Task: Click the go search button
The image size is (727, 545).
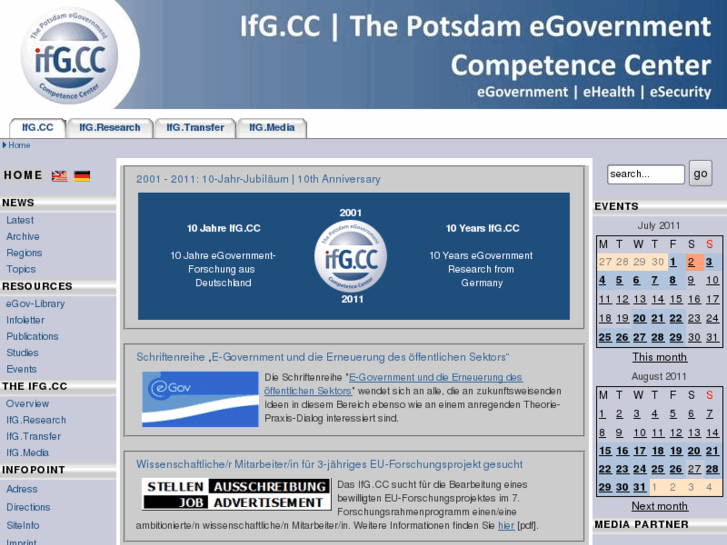Action: pyautogui.click(x=700, y=173)
